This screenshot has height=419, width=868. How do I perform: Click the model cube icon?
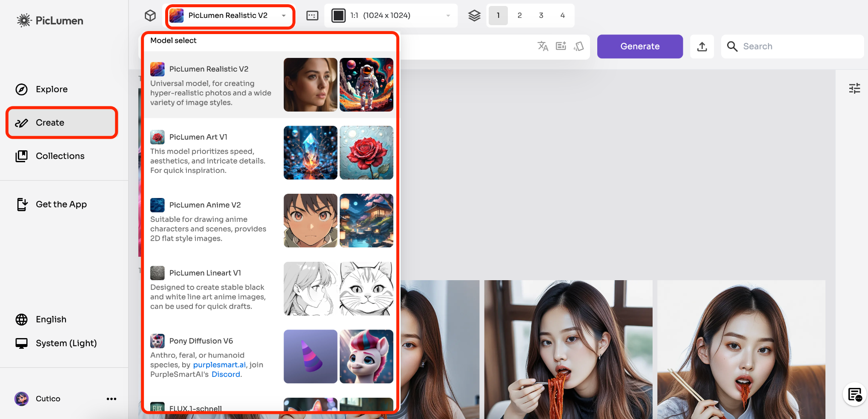pos(150,16)
